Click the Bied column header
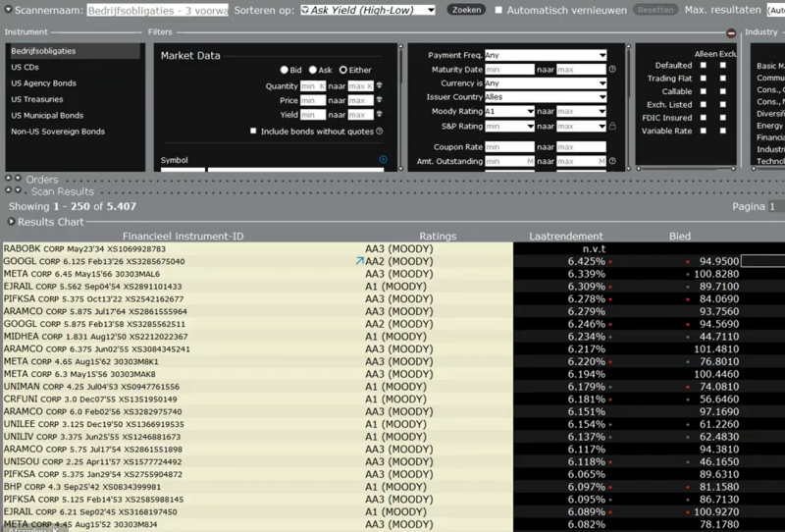 [680, 236]
